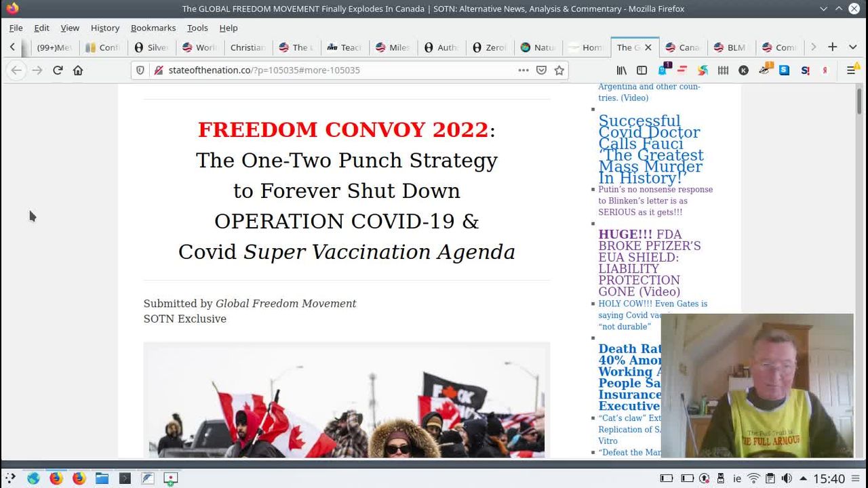Bookmark this page with the star icon

(x=559, y=70)
